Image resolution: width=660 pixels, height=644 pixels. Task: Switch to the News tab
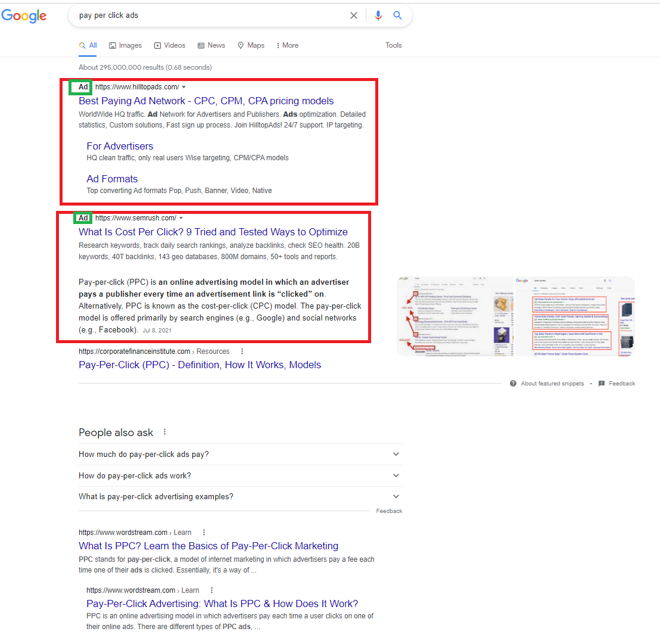click(x=211, y=45)
